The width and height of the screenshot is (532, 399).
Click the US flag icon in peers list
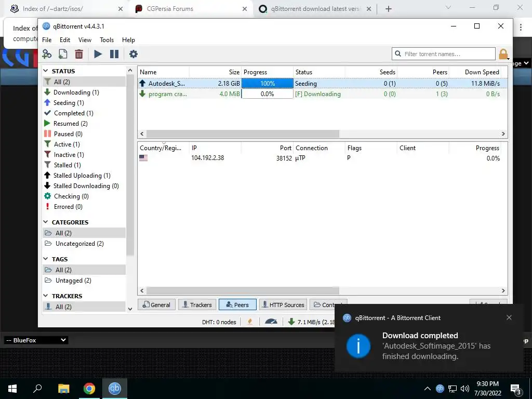(x=143, y=158)
